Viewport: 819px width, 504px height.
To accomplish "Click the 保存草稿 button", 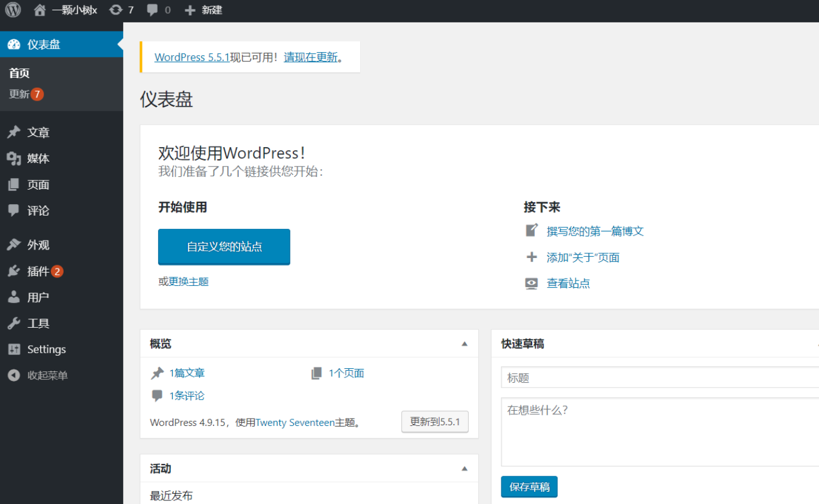I will pyautogui.click(x=529, y=487).
